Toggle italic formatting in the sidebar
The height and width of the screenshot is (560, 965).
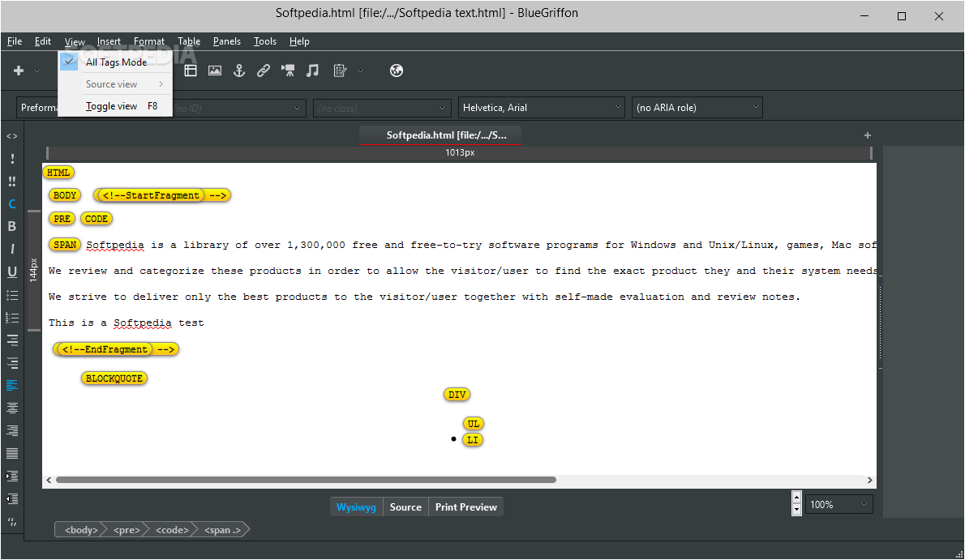(x=11, y=250)
